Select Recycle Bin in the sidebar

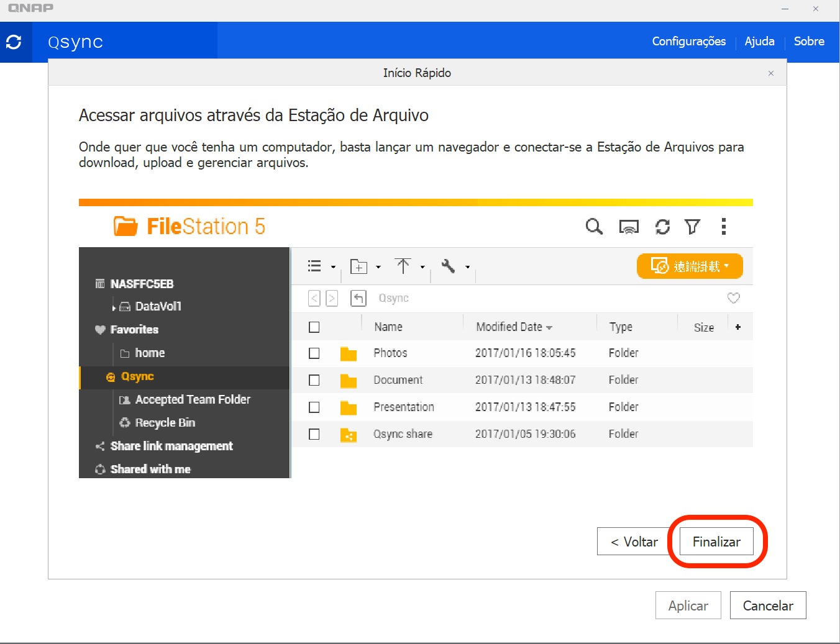pos(165,423)
